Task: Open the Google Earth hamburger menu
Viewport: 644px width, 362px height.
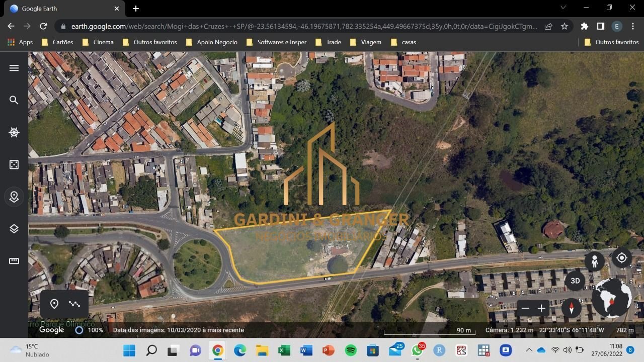Action: (x=14, y=68)
